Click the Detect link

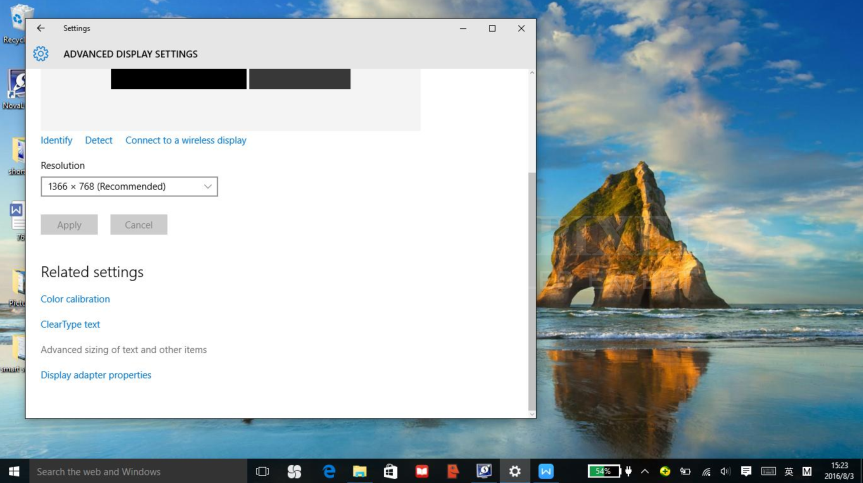[x=99, y=140]
